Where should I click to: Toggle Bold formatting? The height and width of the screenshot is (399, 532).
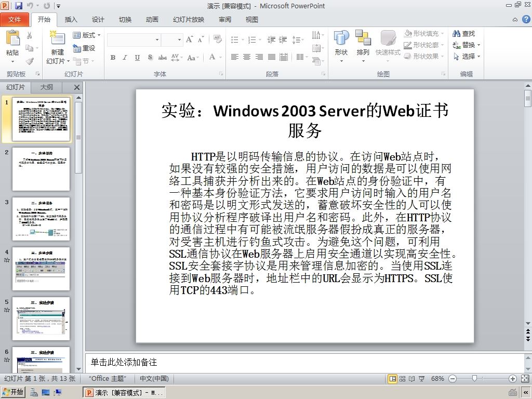pos(113,57)
